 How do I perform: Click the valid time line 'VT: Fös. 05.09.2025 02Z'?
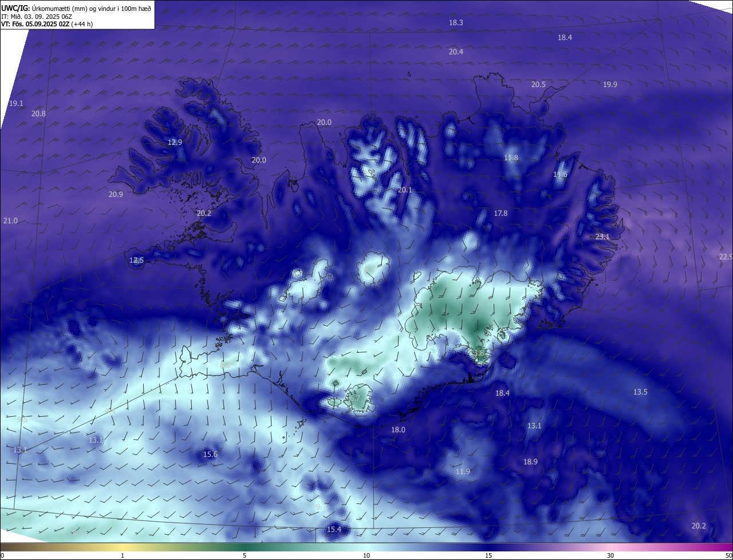click(x=35, y=24)
